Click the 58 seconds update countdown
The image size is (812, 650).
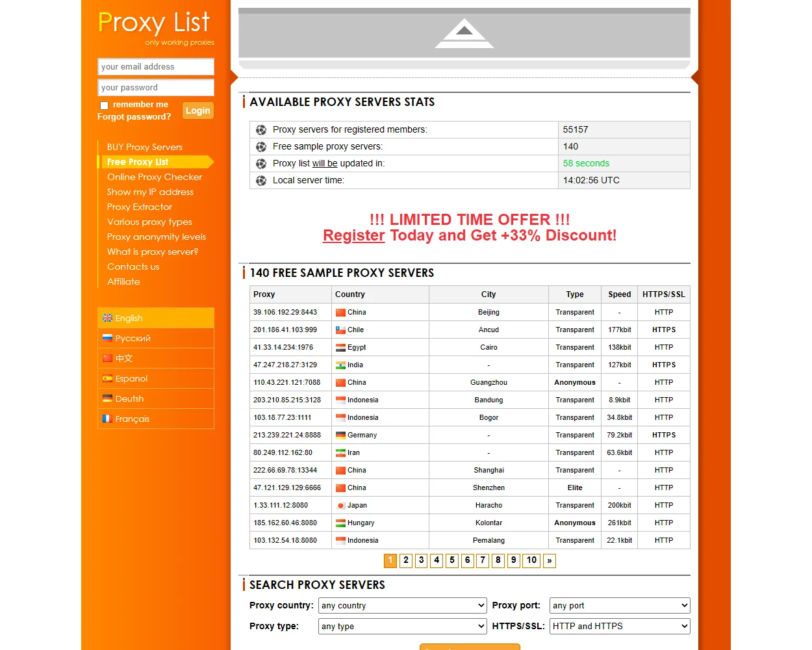coord(586,164)
